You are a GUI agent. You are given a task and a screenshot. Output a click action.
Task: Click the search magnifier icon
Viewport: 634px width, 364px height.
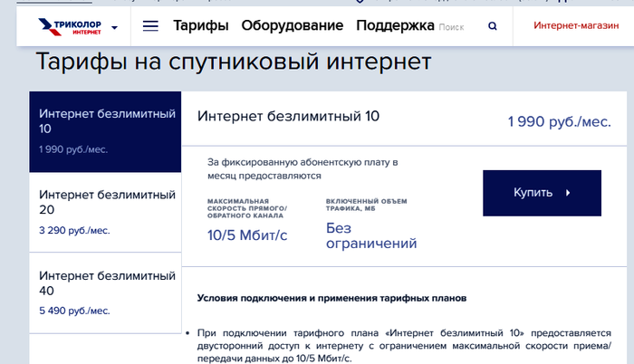pyautogui.click(x=492, y=26)
